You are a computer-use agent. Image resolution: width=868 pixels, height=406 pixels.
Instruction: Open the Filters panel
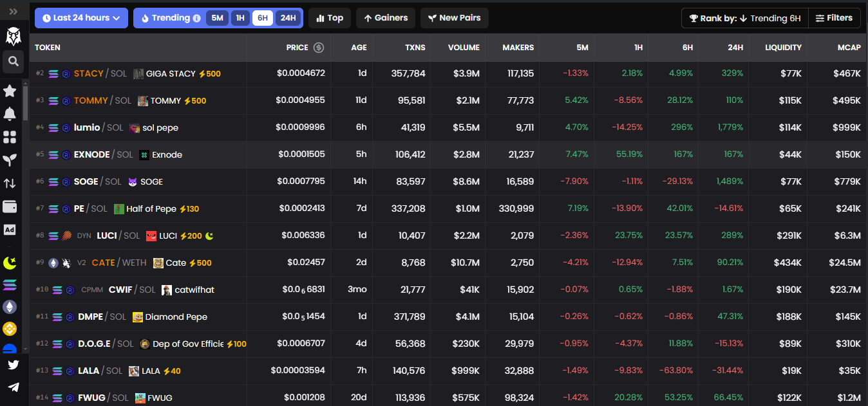pos(835,17)
